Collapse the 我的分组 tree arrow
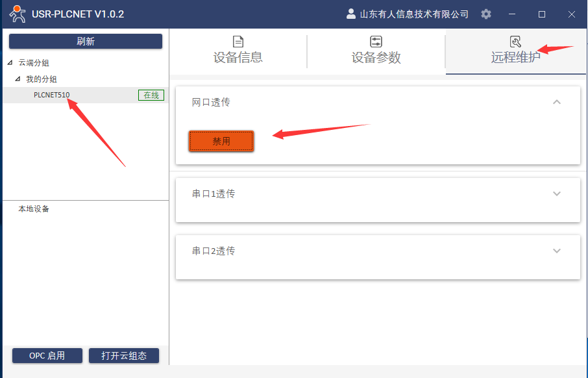Screen dimensions: 588x378 click(x=18, y=79)
